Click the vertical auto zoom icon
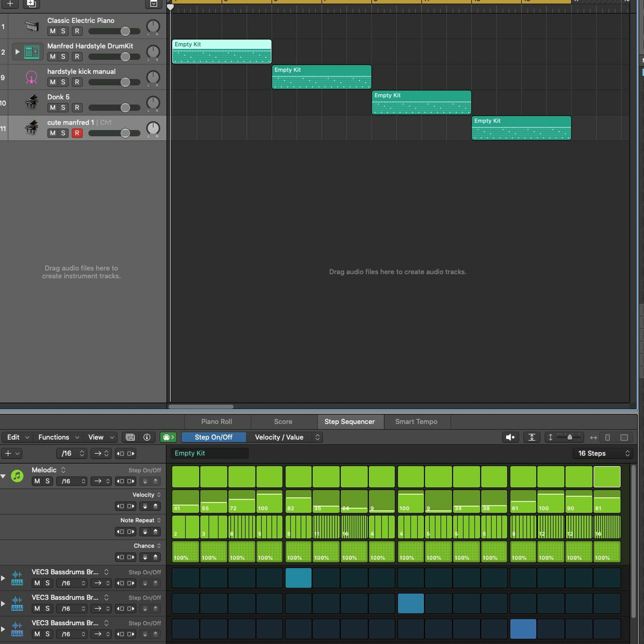The image size is (644, 644). 532,437
